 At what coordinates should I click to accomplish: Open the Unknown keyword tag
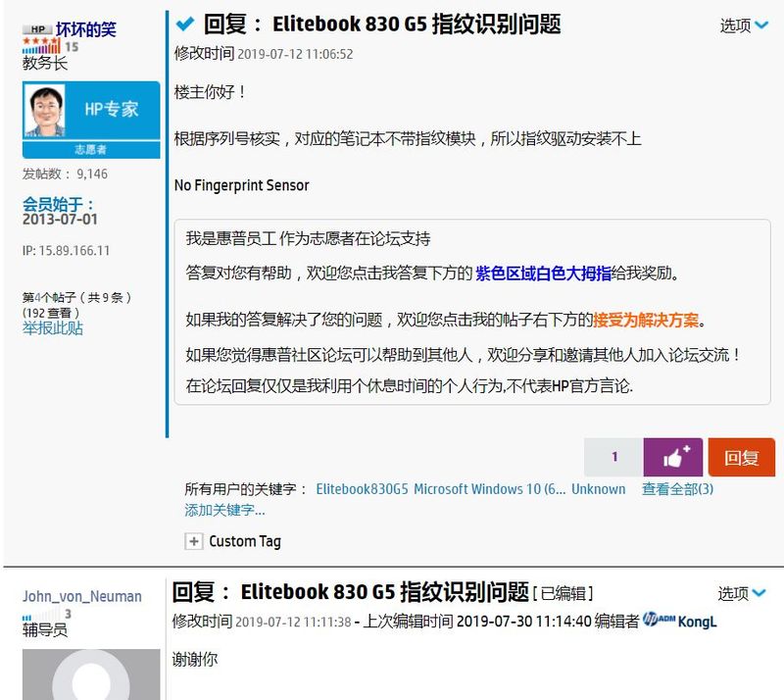pos(598,489)
